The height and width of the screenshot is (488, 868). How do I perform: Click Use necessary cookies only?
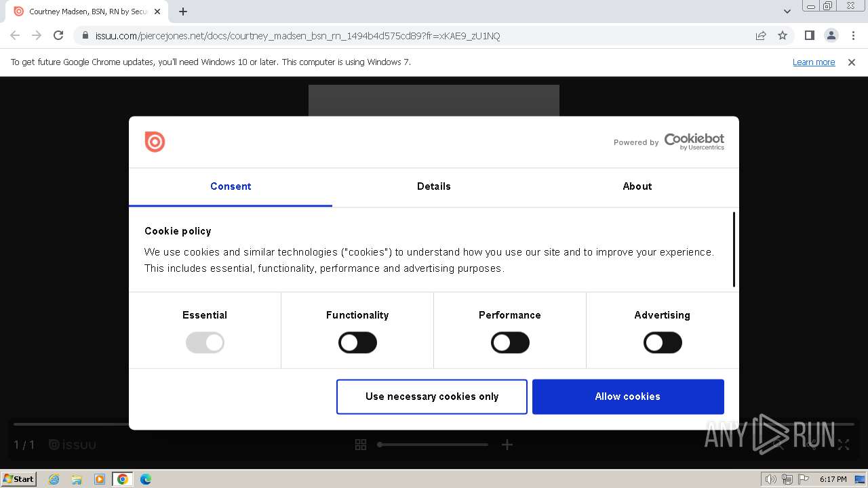pos(432,396)
